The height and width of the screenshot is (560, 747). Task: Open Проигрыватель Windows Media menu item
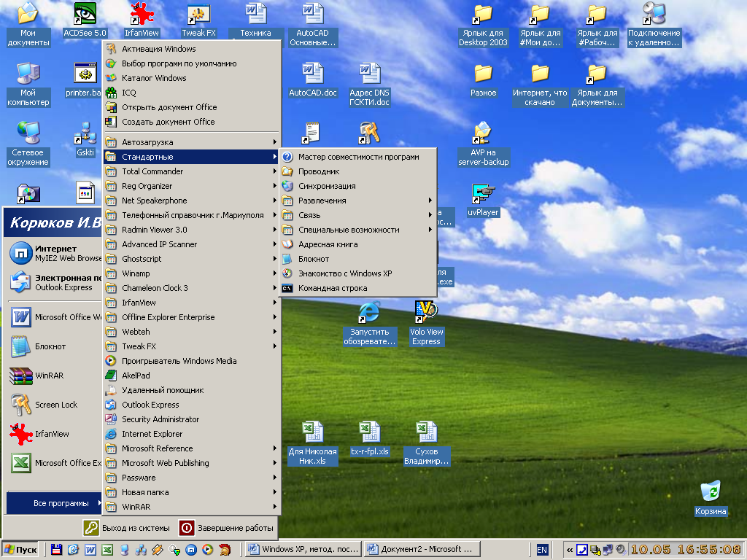point(191,361)
